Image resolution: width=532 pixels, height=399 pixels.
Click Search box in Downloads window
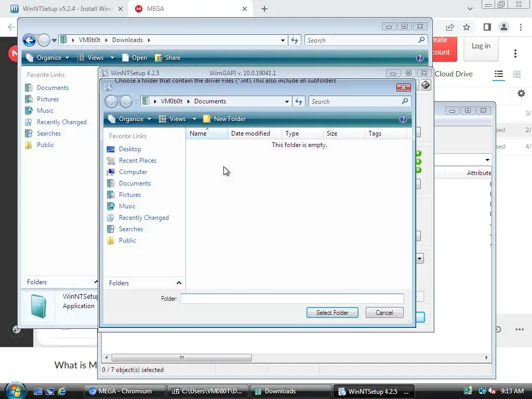366,40
